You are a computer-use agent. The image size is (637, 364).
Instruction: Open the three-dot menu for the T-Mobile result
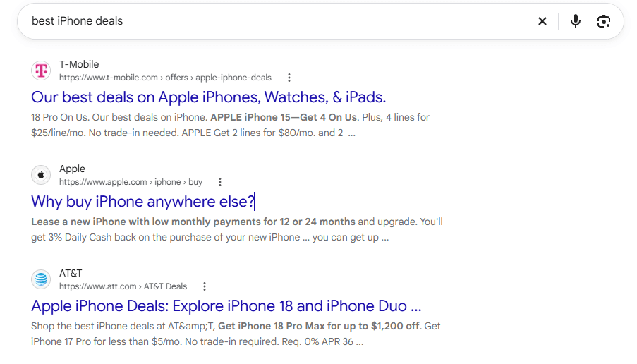pyautogui.click(x=289, y=78)
